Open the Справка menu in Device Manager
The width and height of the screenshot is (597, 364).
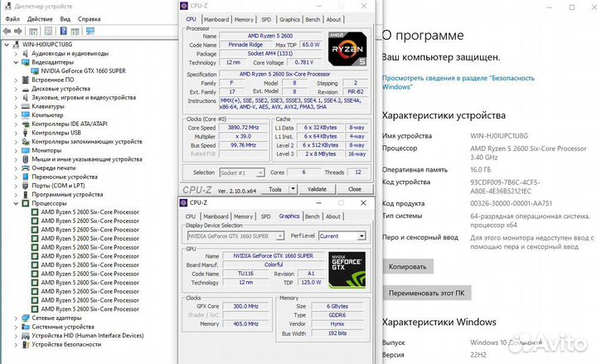[x=89, y=19]
